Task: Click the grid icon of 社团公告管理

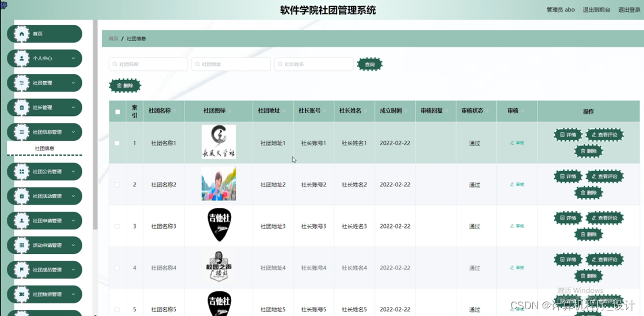Action: point(21,172)
